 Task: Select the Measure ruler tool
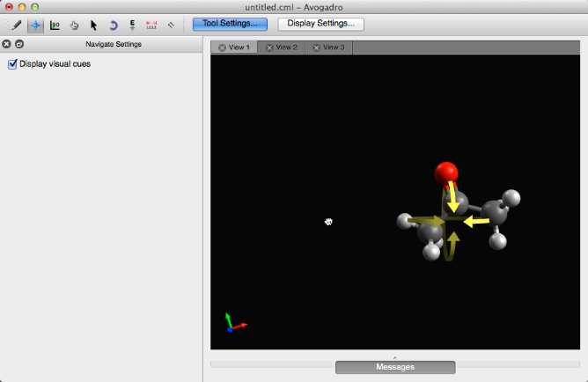[151, 25]
